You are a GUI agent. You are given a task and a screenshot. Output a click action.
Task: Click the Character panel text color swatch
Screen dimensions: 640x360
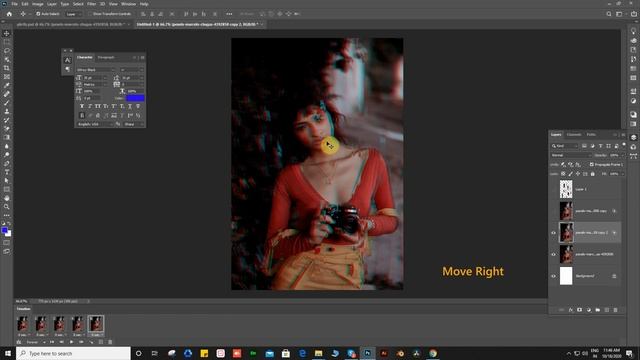coord(136,98)
